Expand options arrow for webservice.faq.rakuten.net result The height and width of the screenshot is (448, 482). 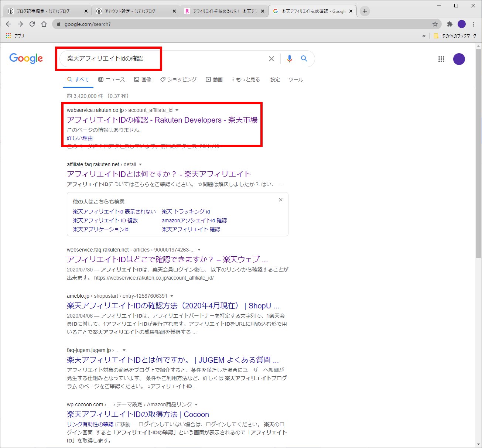199,250
